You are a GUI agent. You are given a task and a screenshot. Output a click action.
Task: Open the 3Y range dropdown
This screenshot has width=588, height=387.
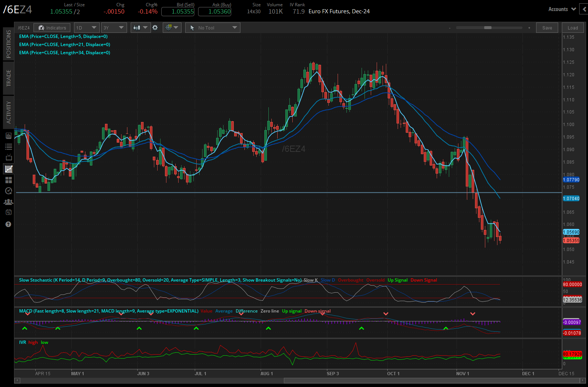point(114,28)
